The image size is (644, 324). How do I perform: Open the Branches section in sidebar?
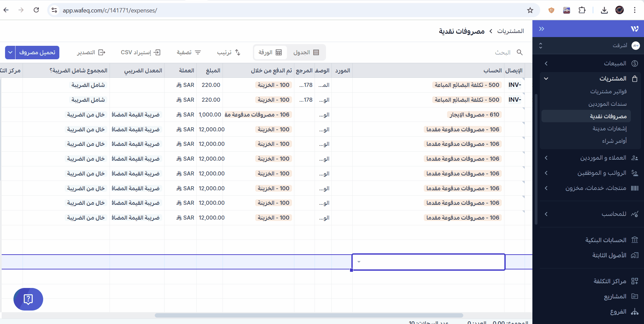(618, 312)
